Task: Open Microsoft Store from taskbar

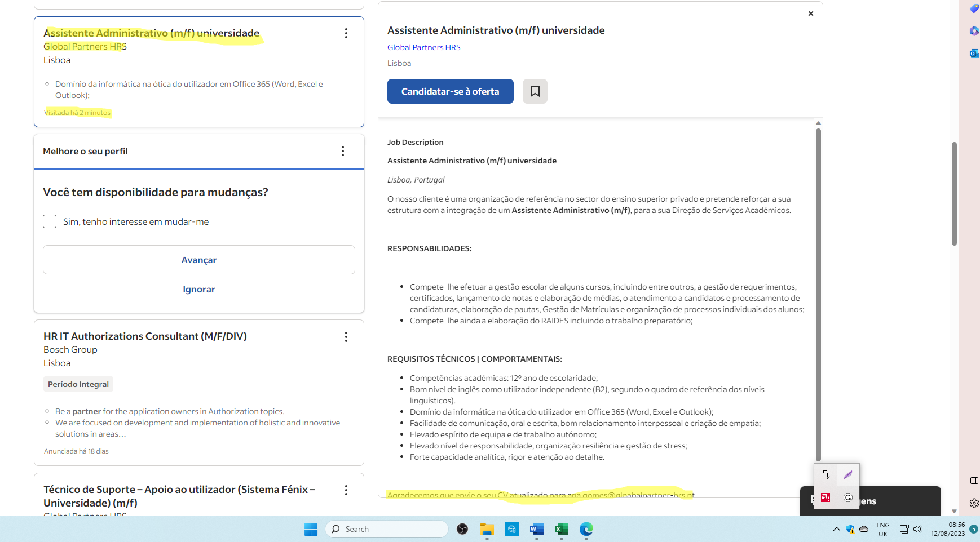Action: 512,529
